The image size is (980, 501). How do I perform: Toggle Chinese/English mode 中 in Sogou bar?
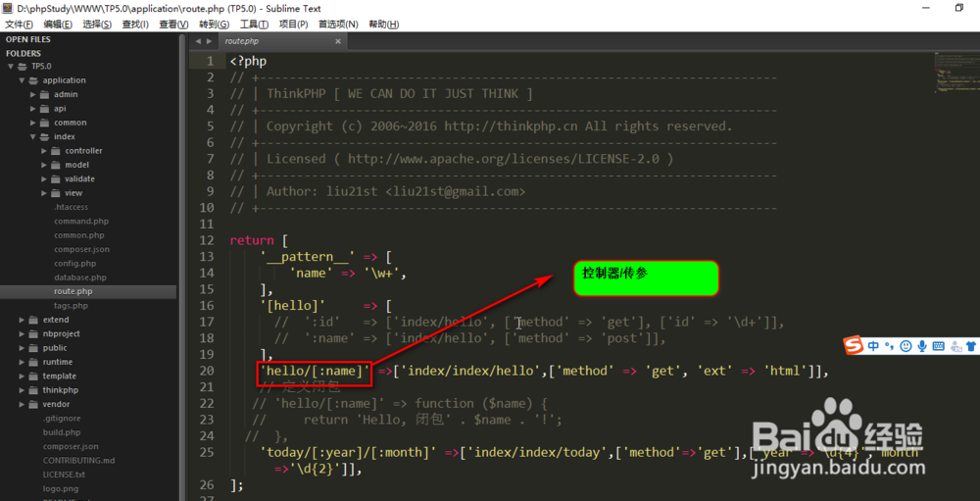(873, 345)
